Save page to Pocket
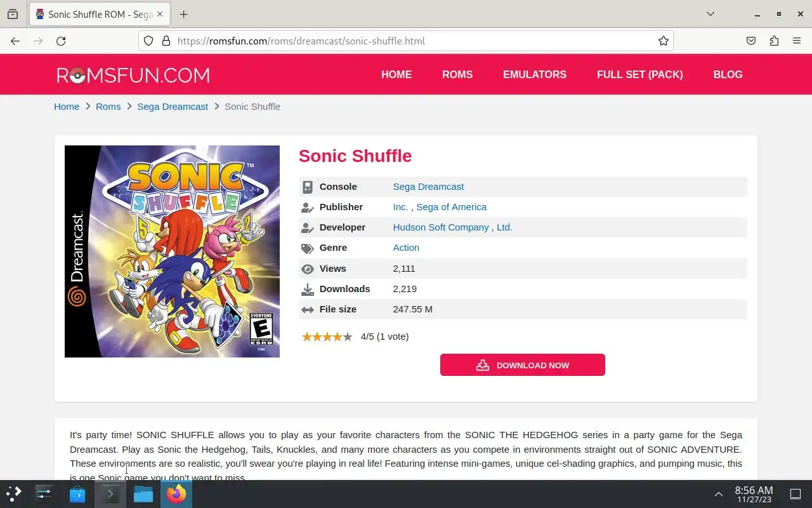 [x=751, y=41]
